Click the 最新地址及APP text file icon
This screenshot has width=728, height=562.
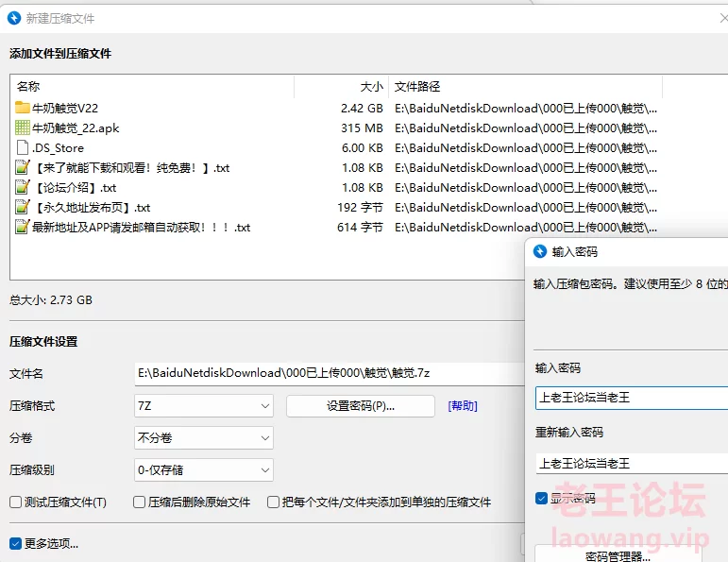pos(23,227)
